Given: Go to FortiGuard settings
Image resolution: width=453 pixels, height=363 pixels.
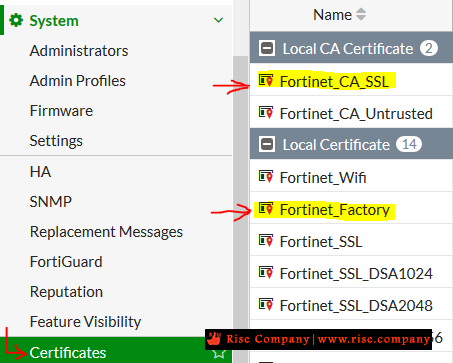Looking at the screenshot, I should coord(66,262).
